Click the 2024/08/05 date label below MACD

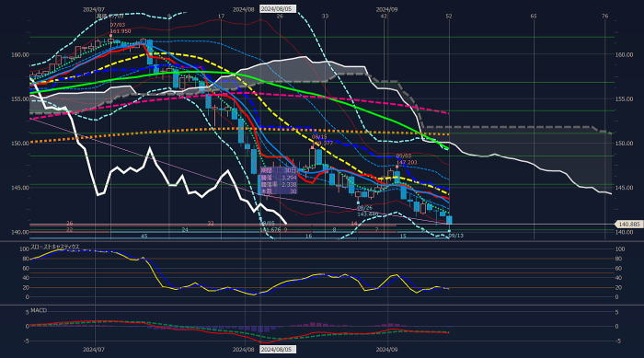277,350
